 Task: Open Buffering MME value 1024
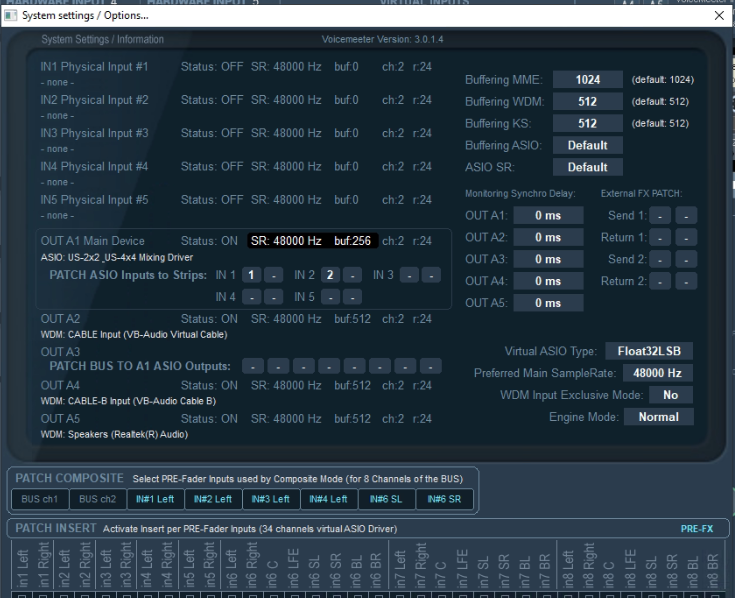tap(588, 80)
